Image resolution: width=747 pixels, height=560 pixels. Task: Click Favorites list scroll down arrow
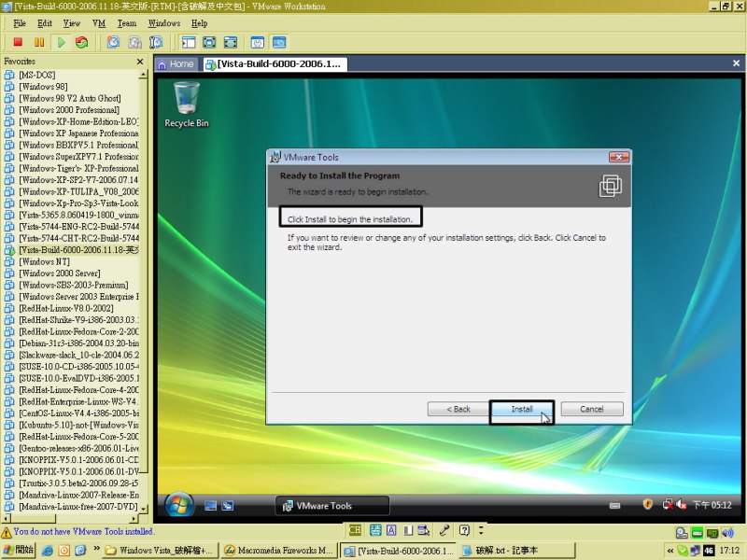[144, 509]
